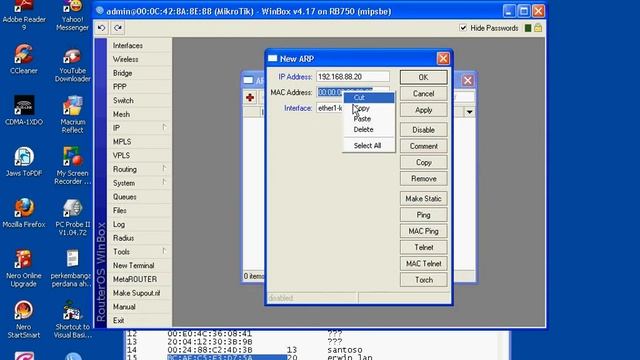Choose Delete from the context menu
This screenshot has height=360, width=640.
(369, 129)
